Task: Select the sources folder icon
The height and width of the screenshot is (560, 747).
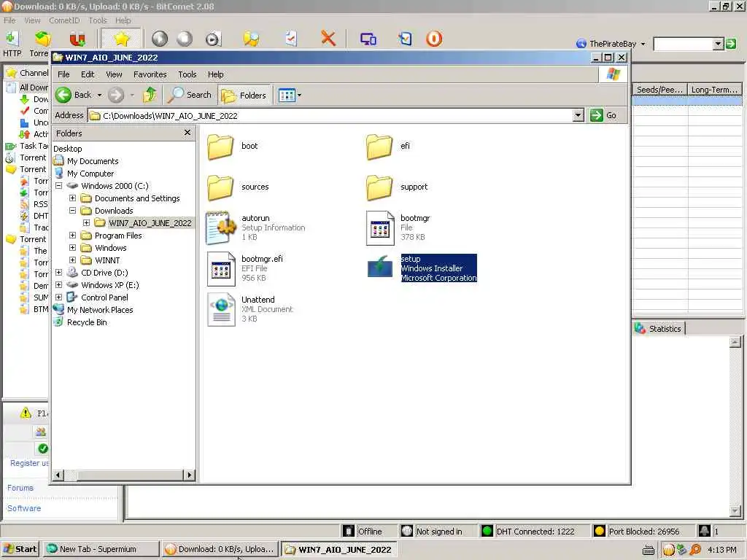Action: [x=220, y=187]
